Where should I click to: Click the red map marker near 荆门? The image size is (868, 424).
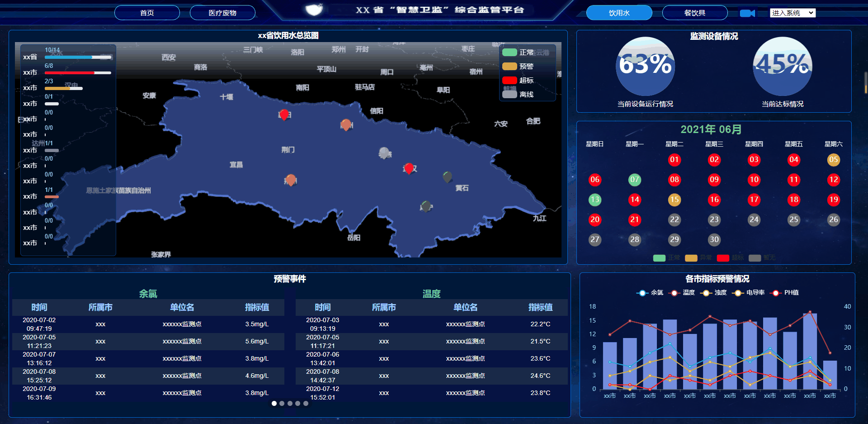pyautogui.click(x=284, y=115)
